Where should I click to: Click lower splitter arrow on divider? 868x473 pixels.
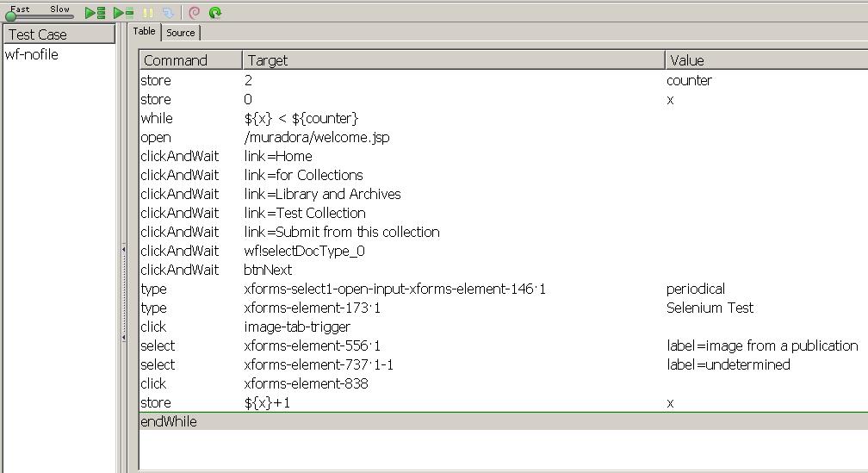pyautogui.click(x=123, y=338)
